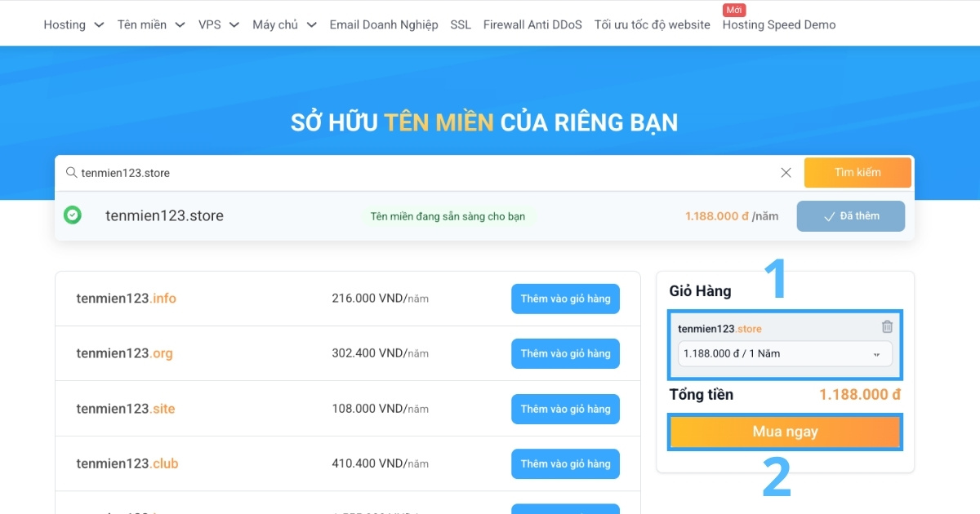
Task: Click the tenmien123.store input field
Action: click(x=327, y=172)
